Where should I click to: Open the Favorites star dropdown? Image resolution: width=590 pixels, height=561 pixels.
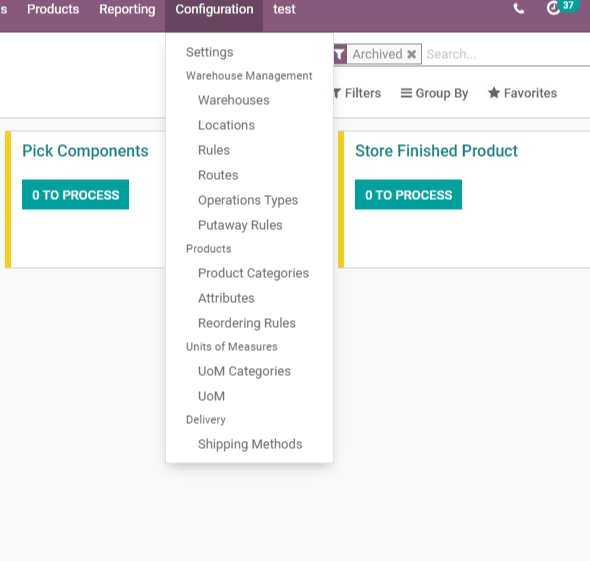(522, 93)
